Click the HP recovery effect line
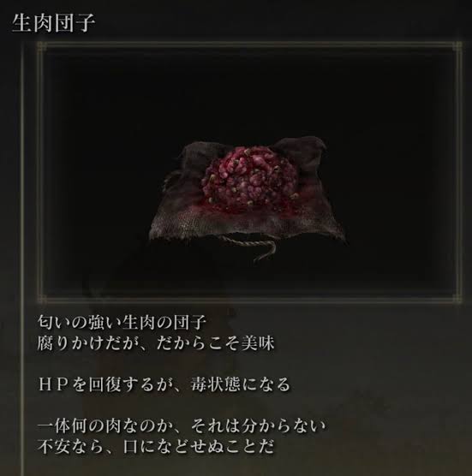Viewport: 472px width, 476px height. click(x=164, y=384)
